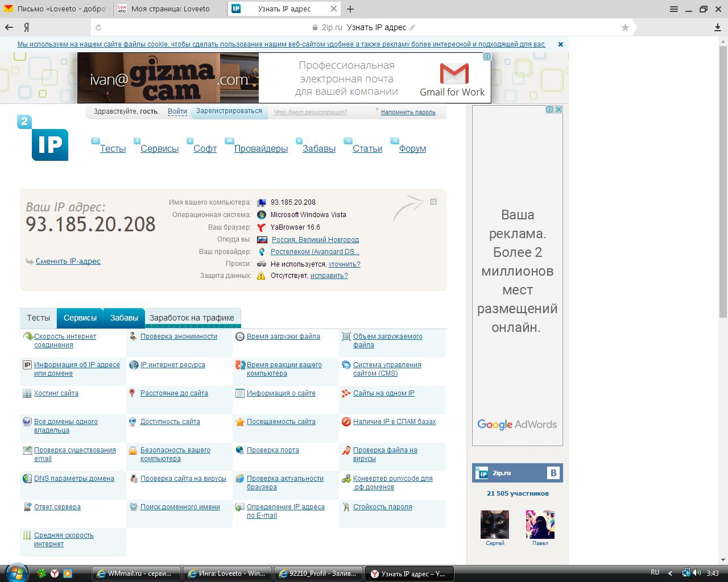Viewport: 728px width, 582px height.
Task: Close the AdWords sidebar advertisement
Action: click(x=559, y=110)
